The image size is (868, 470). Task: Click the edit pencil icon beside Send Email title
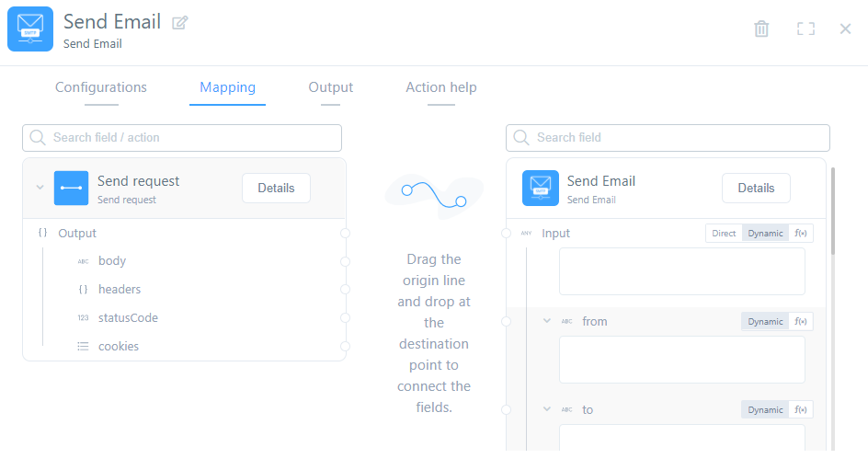180,23
